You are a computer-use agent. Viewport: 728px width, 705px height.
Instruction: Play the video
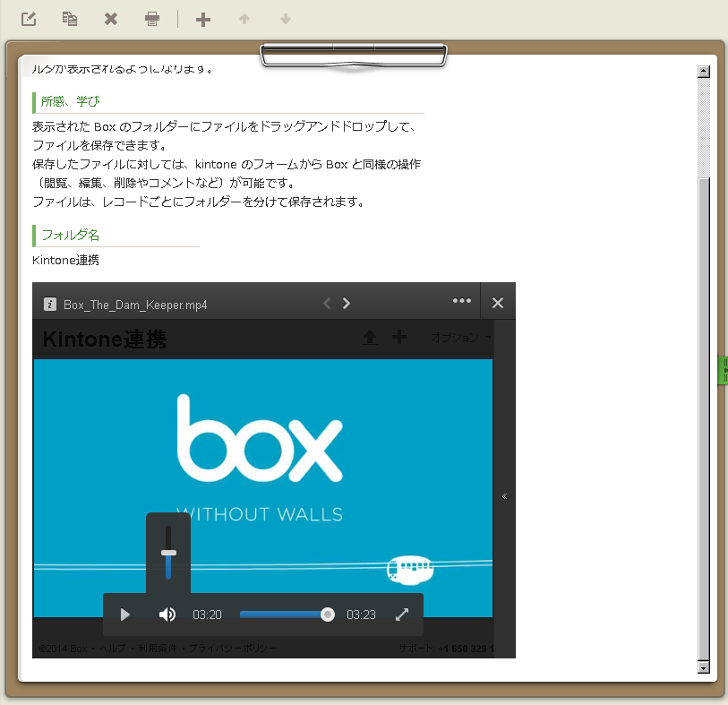124,615
